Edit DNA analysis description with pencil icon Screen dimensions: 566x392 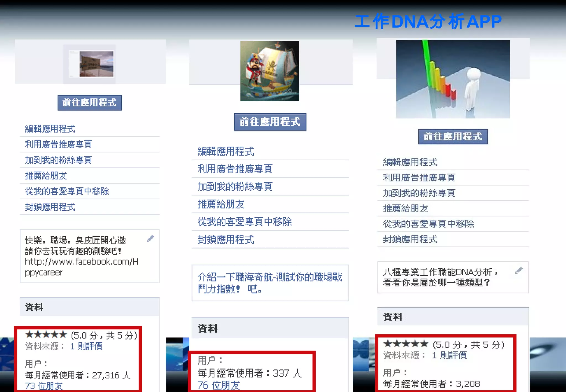[x=519, y=270]
